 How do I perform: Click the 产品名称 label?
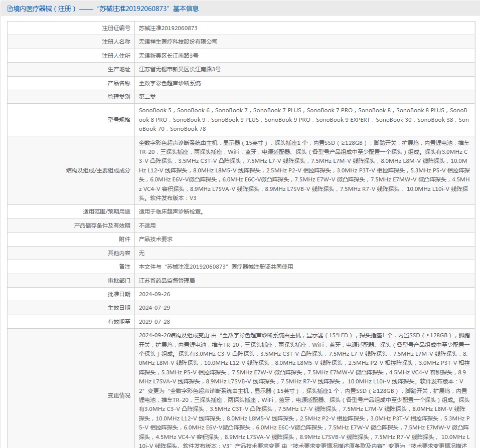tap(119, 83)
